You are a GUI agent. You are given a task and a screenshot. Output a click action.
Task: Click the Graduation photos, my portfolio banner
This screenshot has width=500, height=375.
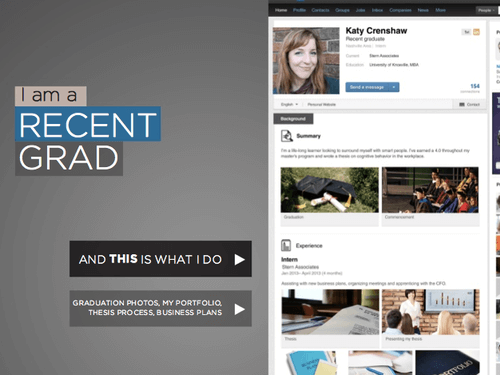tap(160, 308)
